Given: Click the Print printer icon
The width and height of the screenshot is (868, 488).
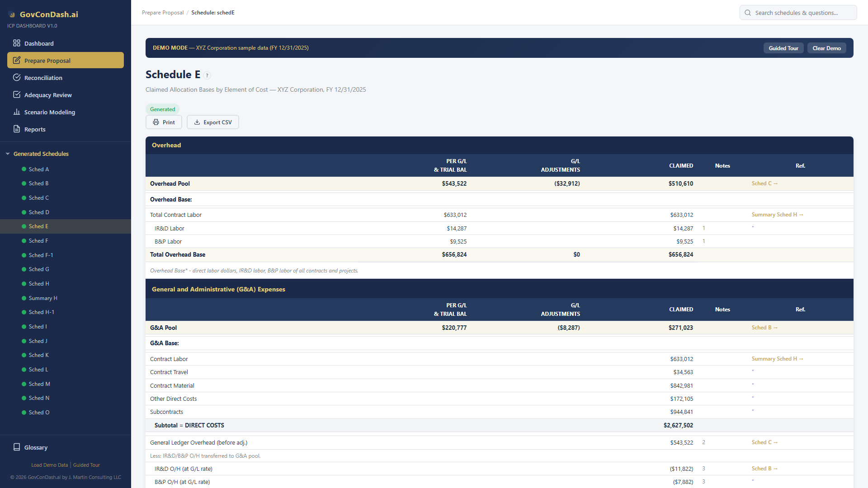Looking at the screenshot, I should [156, 122].
